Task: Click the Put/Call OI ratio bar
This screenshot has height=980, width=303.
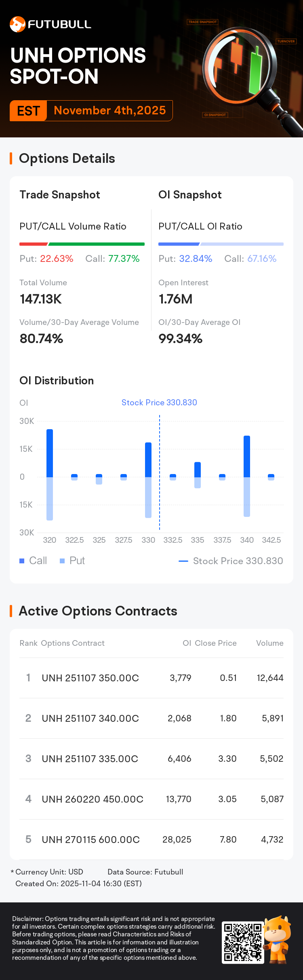Action: (221, 244)
